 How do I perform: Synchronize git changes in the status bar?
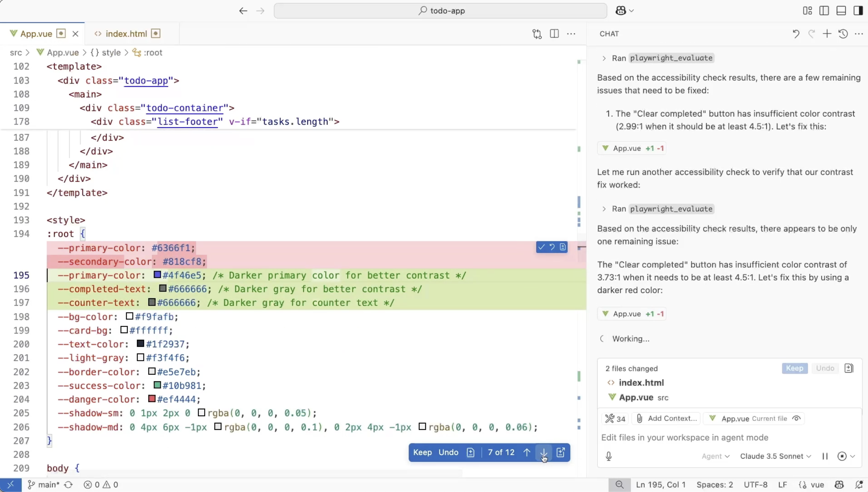(69, 485)
